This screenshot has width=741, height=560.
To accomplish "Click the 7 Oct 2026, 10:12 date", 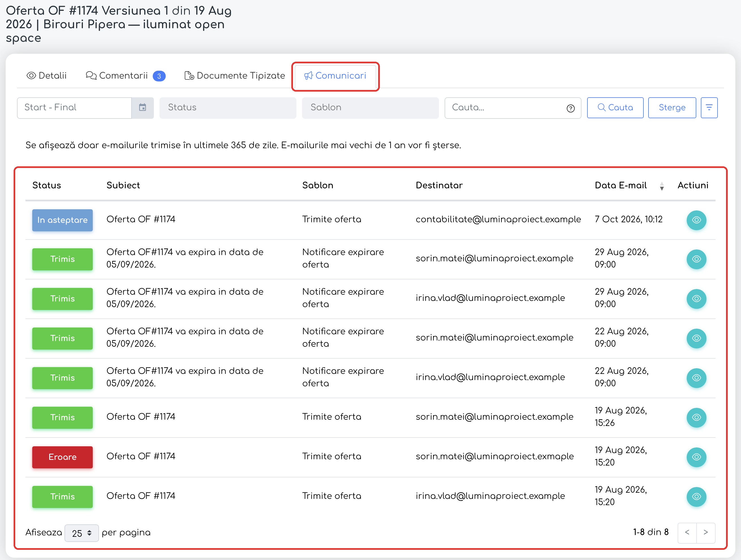I will point(628,219).
